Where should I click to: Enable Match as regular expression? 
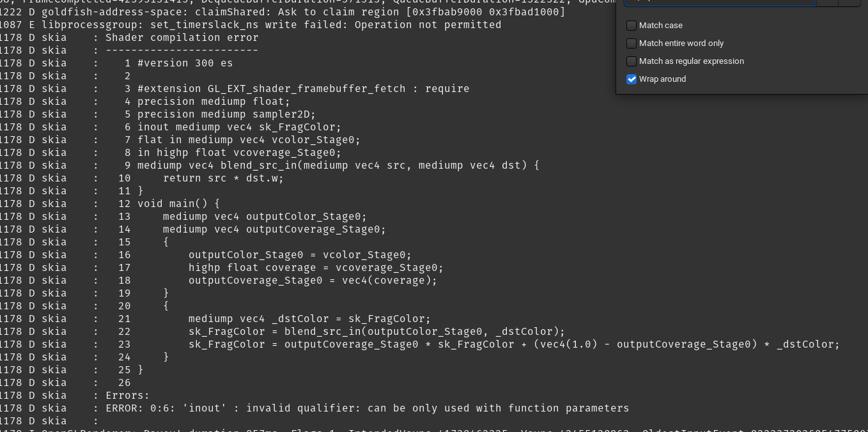click(x=632, y=61)
